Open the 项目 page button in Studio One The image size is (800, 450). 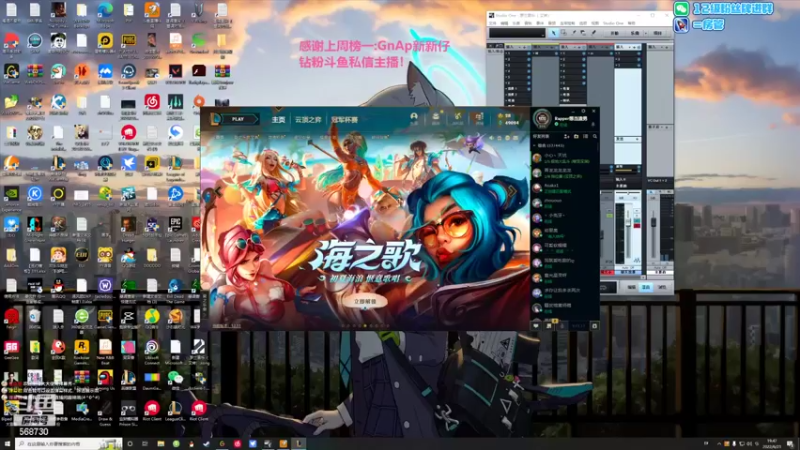click(658, 33)
